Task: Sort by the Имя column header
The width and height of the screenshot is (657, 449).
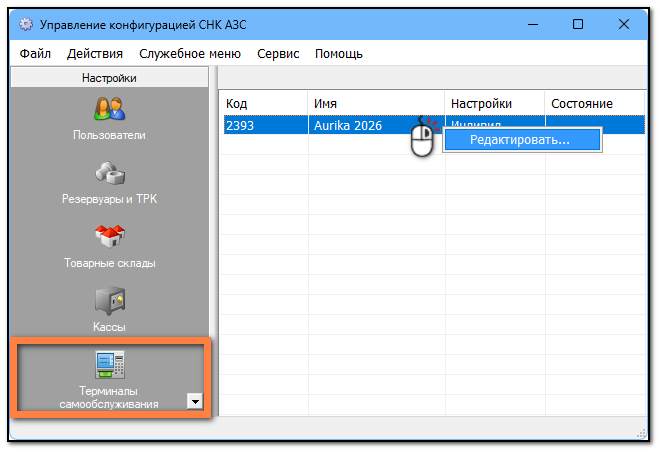Action: point(376,103)
